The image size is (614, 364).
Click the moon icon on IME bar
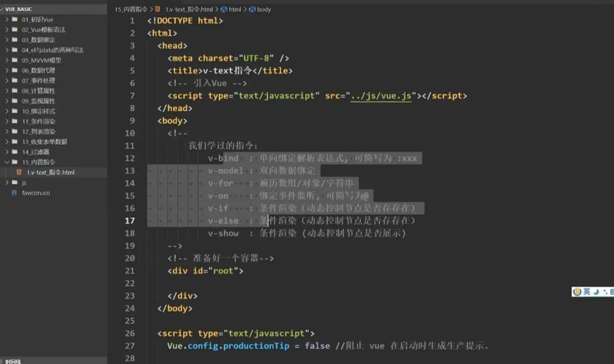(596, 292)
